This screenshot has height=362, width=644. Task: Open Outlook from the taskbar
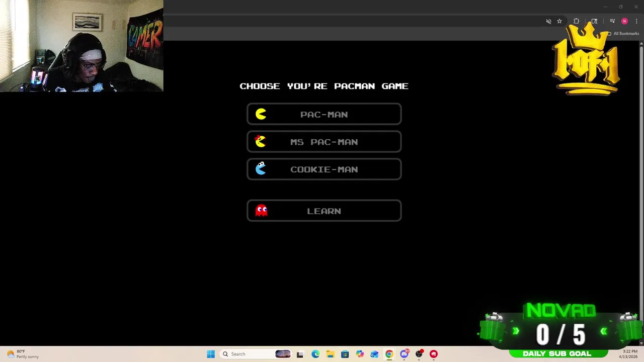(374, 354)
